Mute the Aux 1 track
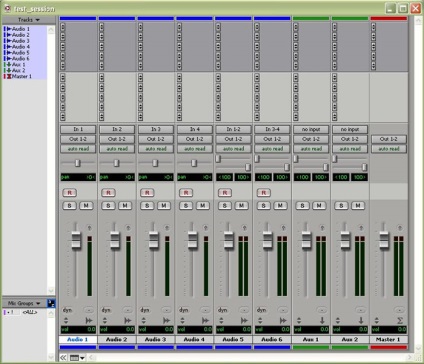This screenshot has width=424, height=364. pyautogui.click(x=319, y=206)
